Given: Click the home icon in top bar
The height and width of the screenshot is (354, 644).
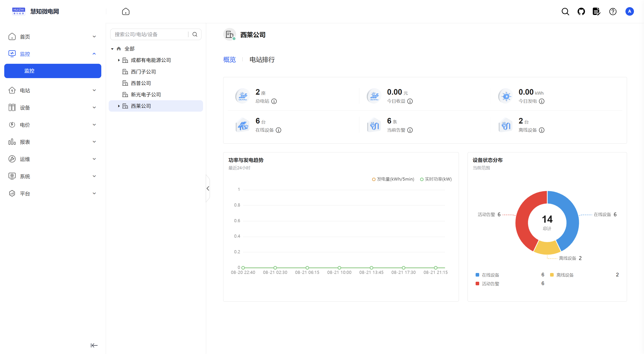Looking at the screenshot, I should [x=126, y=11].
